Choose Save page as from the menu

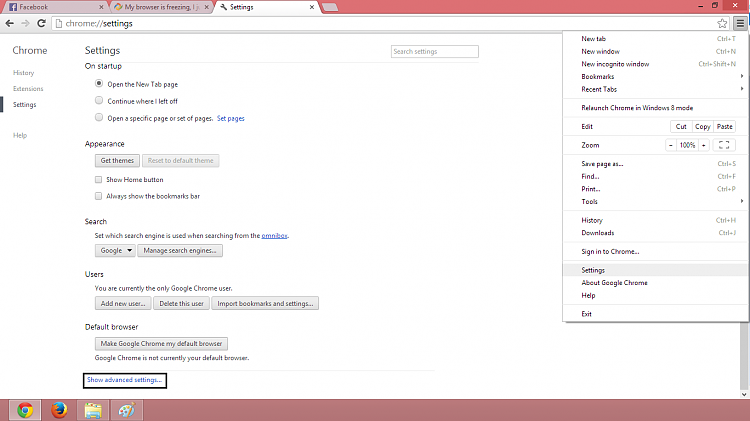656,164
